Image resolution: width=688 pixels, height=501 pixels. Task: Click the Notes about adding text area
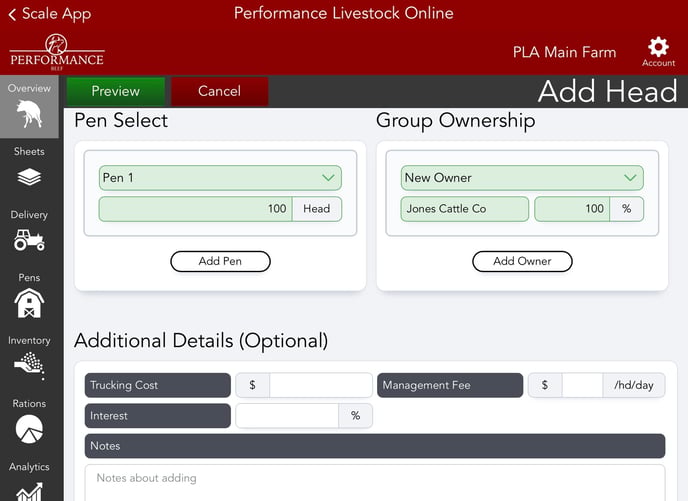coord(374,481)
